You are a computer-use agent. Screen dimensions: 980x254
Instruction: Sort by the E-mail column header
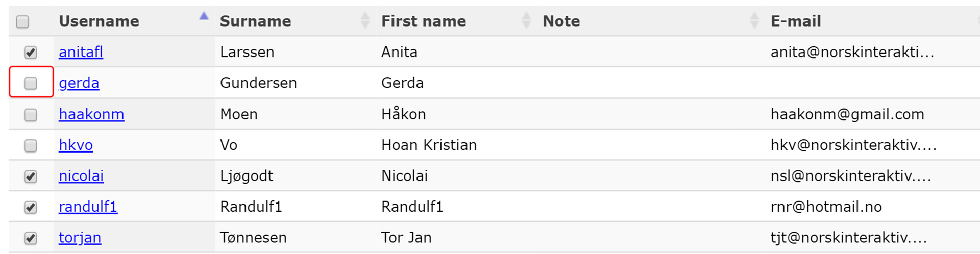coord(796,21)
